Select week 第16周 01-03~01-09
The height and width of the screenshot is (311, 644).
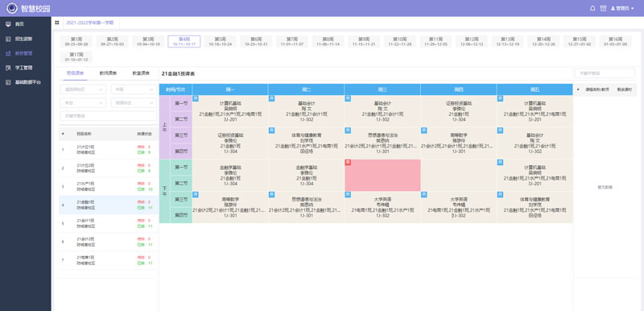[615, 41]
